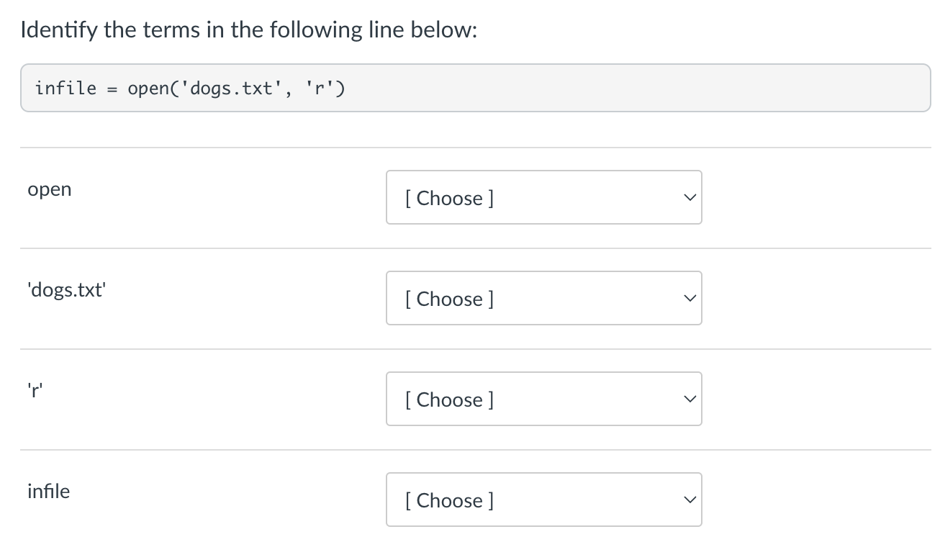Image resolution: width=940 pixels, height=560 pixels.
Task: Click the term label 'infile'
Action: click(x=48, y=492)
